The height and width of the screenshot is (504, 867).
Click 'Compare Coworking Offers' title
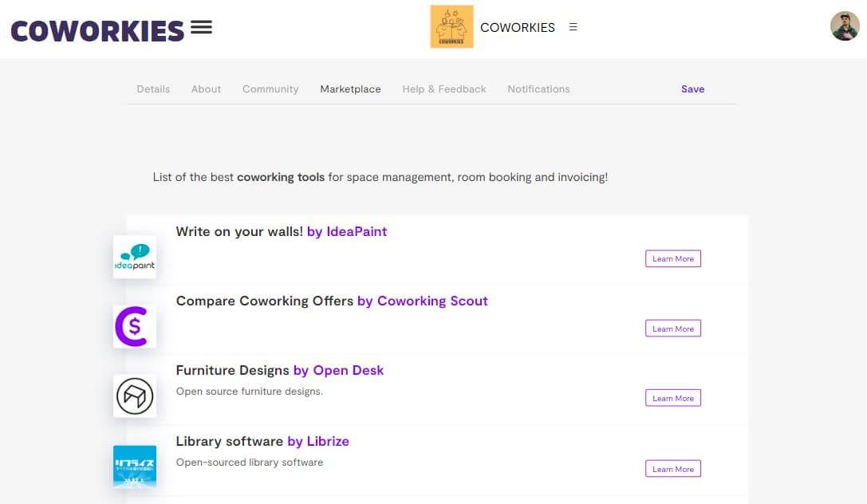click(264, 301)
